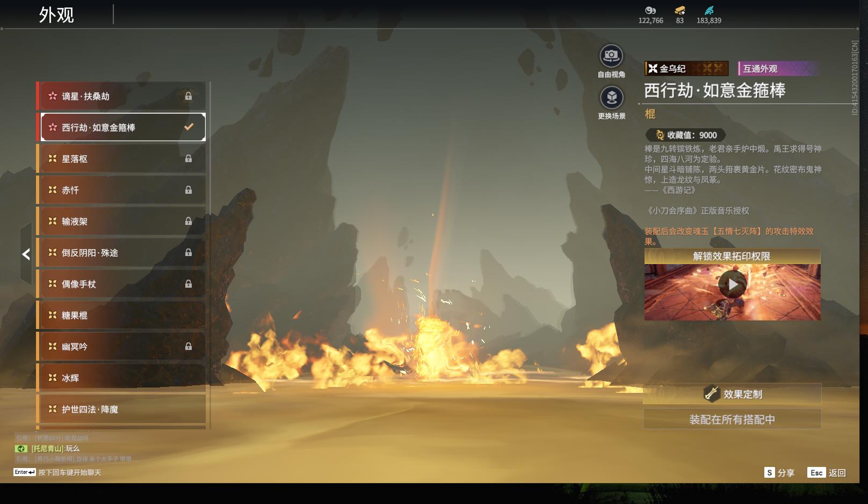This screenshot has height=504, width=868.
Task: Play the effect preview video
Action: pyautogui.click(x=732, y=284)
